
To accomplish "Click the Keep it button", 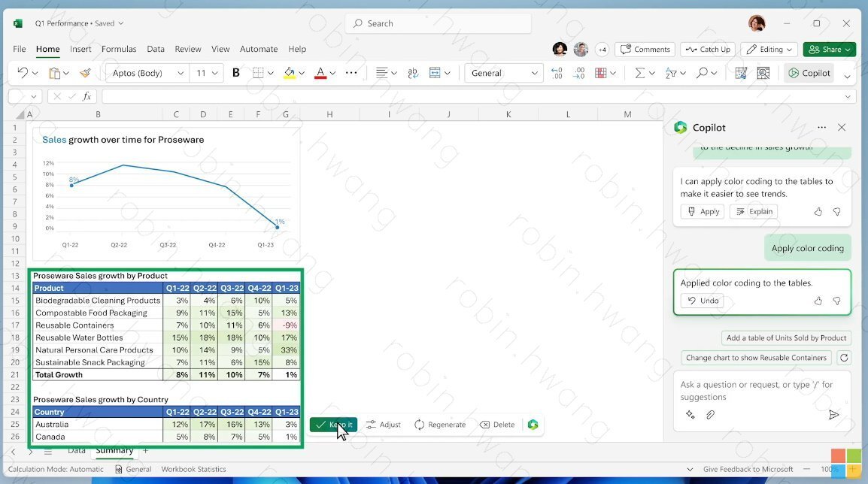I will [x=333, y=425].
